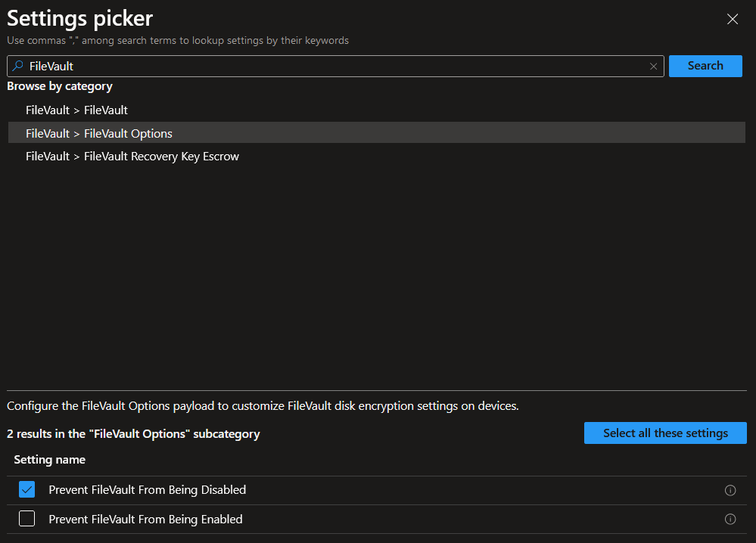Click the '2 results' subcategory summary text

pyautogui.click(x=133, y=434)
